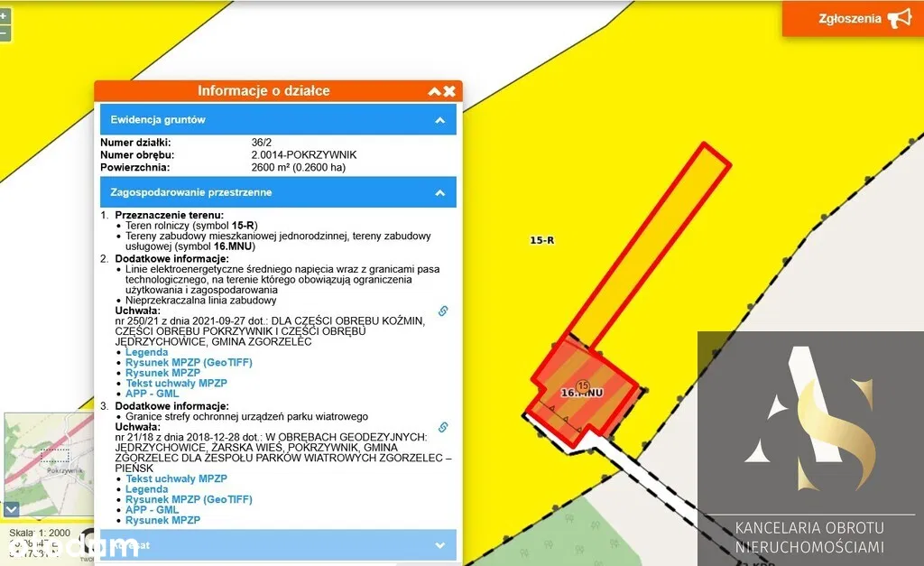Image resolution: width=924 pixels, height=566 pixels.
Task: Open first Legenda link under resolution 250/21
Action: [x=146, y=352]
